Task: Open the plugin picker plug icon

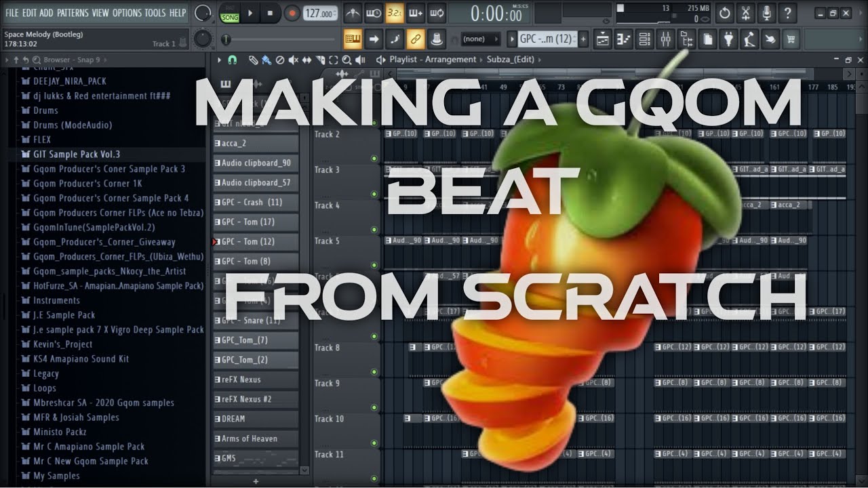Action: tap(728, 39)
